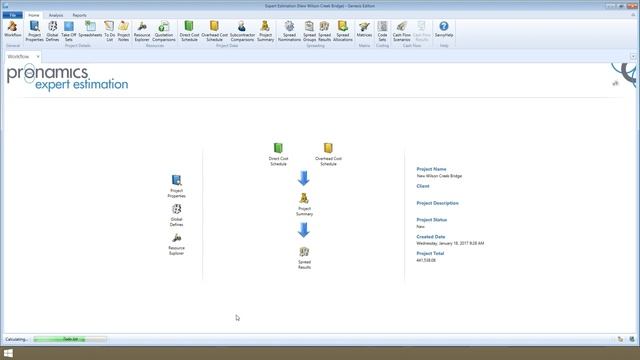The height and width of the screenshot is (360, 640).
Task: Click the rightmost status bar icon
Action: tap(632, 339)
